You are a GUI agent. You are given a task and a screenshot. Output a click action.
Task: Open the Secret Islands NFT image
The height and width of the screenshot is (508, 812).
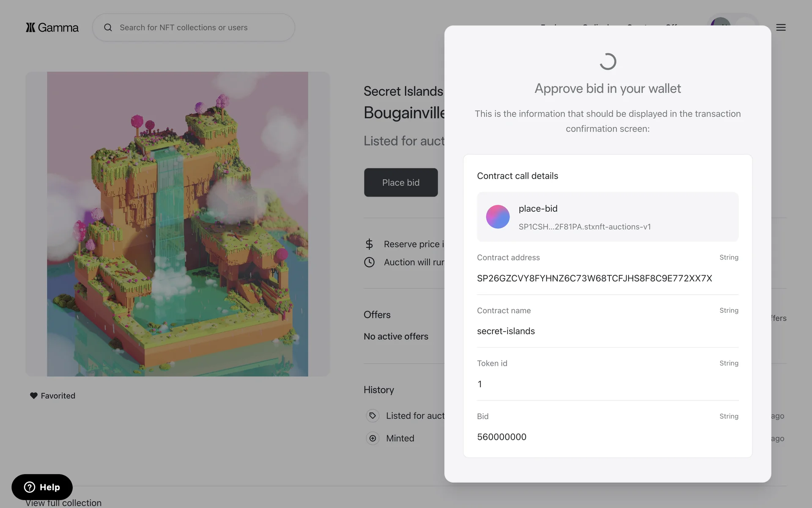[x=177, y=224]
